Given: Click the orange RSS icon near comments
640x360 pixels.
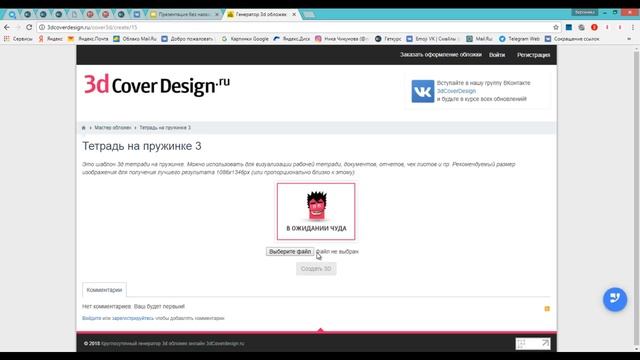Looking at the screenshot, I should tap(547, 309).
